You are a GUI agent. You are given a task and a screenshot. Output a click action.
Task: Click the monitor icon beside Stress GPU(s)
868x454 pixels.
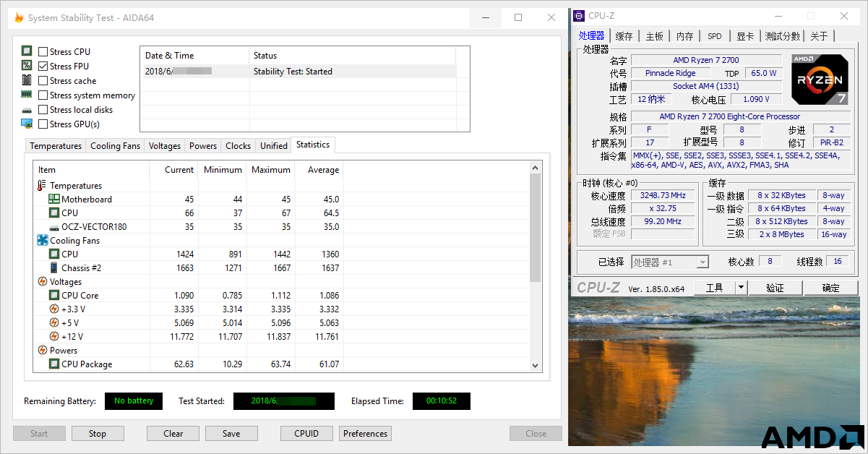point(27,124)
